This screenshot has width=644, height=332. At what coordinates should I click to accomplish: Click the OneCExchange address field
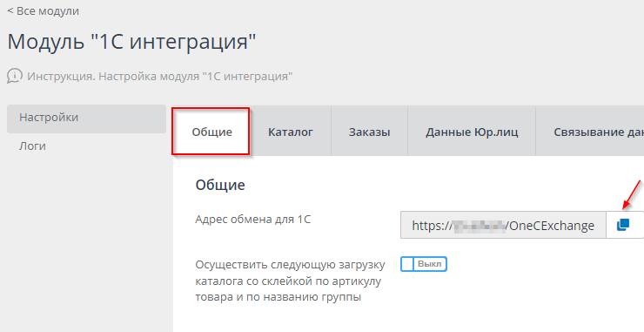pyautogui.click(x=503, y=225)
